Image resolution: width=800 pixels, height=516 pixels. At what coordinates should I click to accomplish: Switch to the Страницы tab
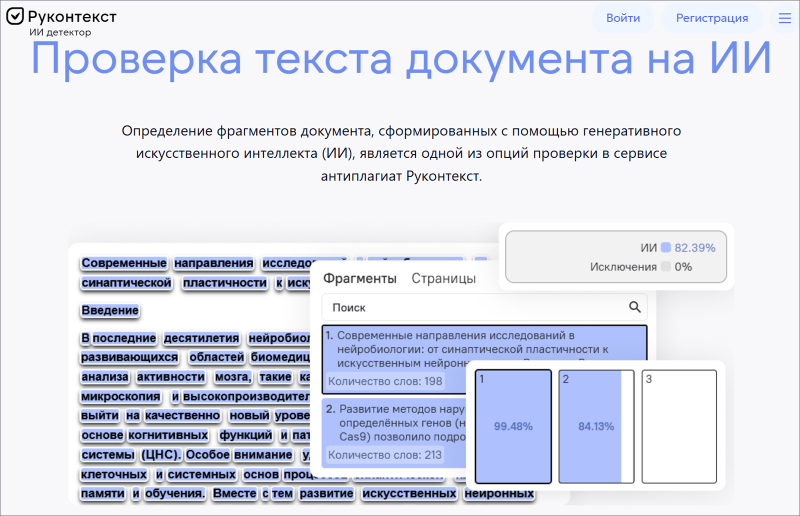point(443,279)
